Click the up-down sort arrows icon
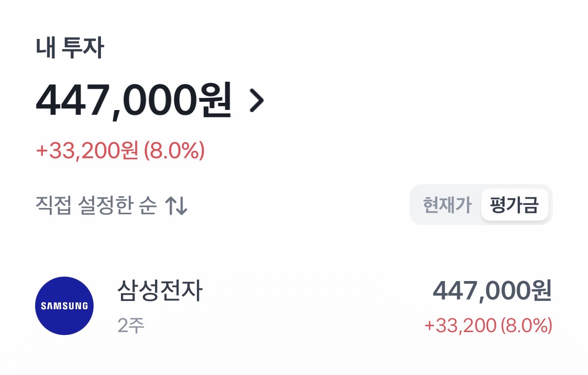Viewport: 588px width, 375px height. (176, 206)
